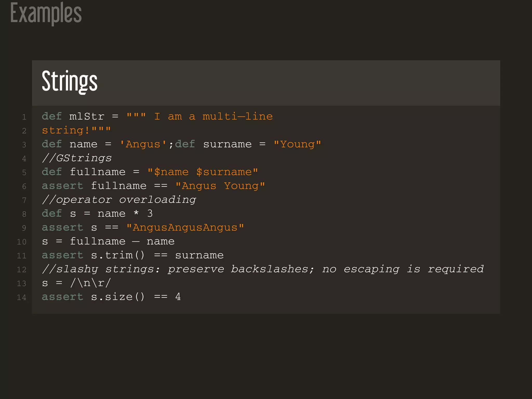Click the "Young" string literal
Image resolution: width=532 pixels, height=399 pixels.
tap(297, 144)
